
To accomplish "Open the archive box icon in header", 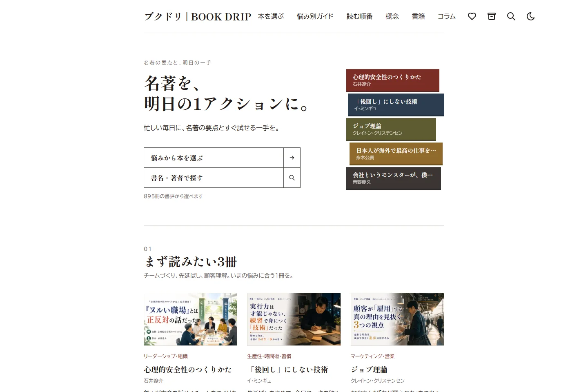I will [492, 16].
